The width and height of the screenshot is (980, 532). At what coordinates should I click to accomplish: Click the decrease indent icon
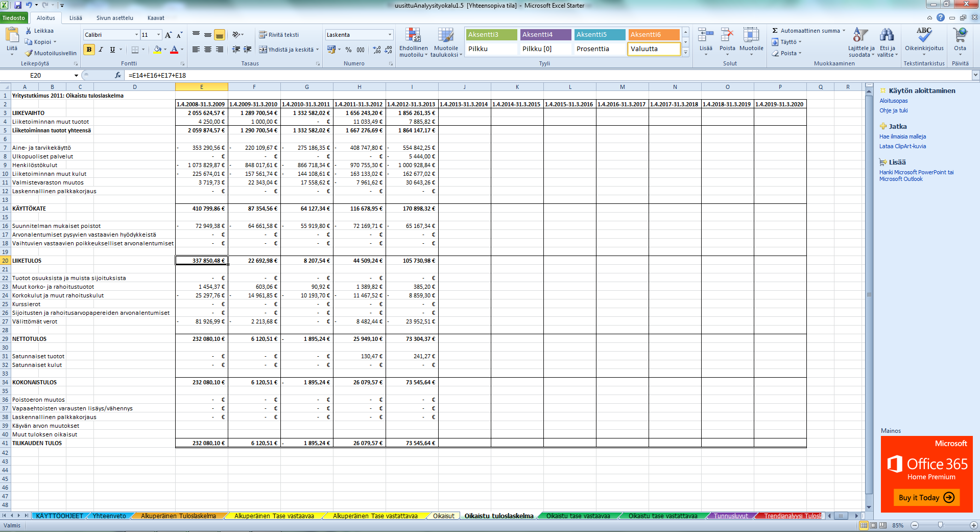[236, 50]
